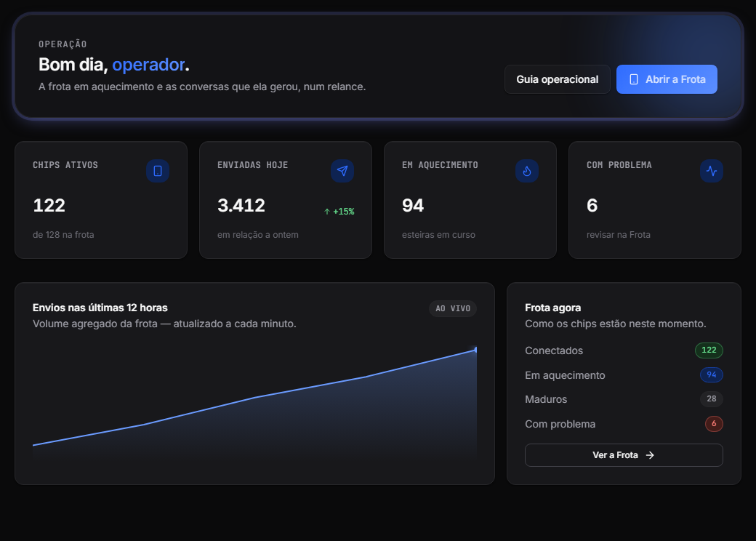Click the 'OPERAÇÃO' label at top
Viewport: 756px width, 541px height.
(x=63, y=44)
